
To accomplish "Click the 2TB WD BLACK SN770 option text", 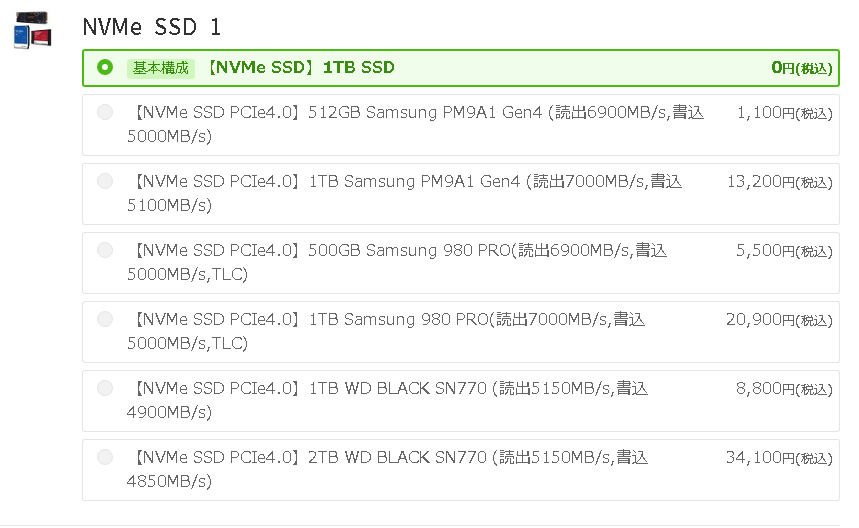I will click(x=388, y=469).
